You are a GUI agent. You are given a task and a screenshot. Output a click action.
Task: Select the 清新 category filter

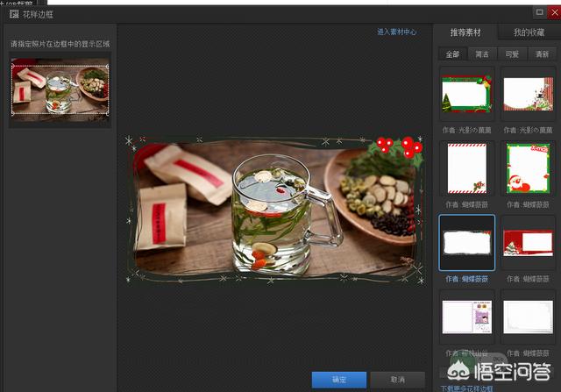coord(542,54)
